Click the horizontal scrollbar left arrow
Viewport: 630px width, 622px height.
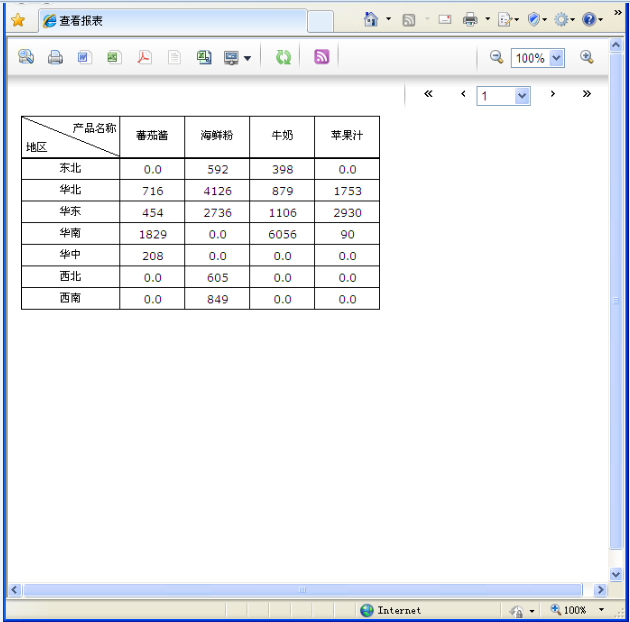(x=15, y=590)
